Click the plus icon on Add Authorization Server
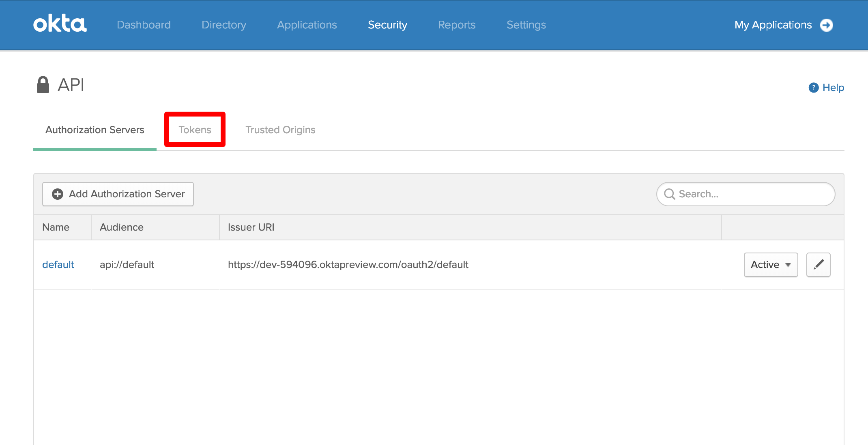The image size is (868, 445). (x=58, y=194)
